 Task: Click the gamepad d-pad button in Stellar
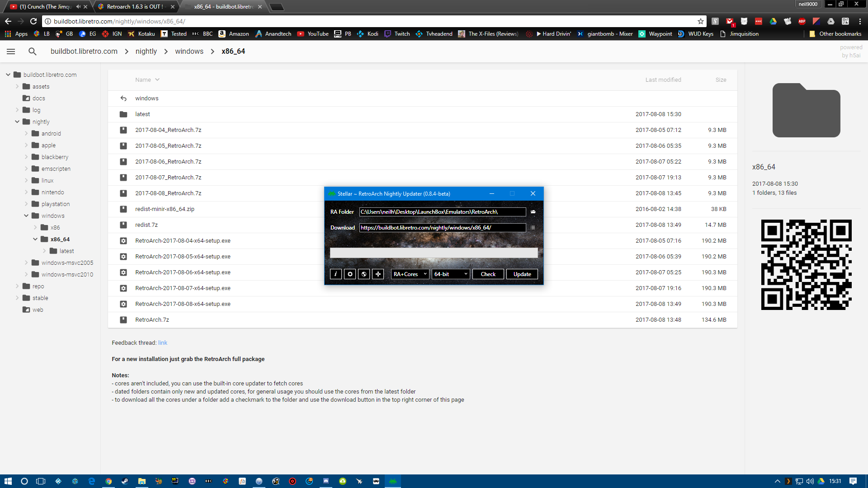click(x=378, y=274)
